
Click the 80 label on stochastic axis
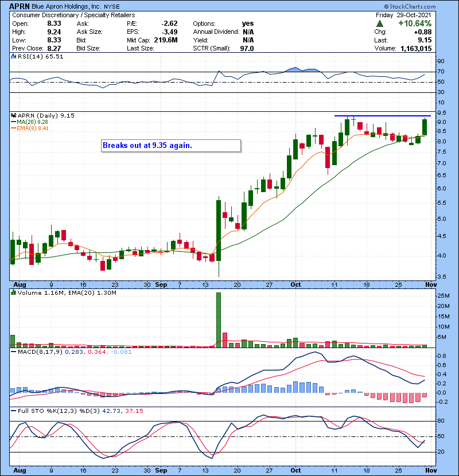coord(441,421)
